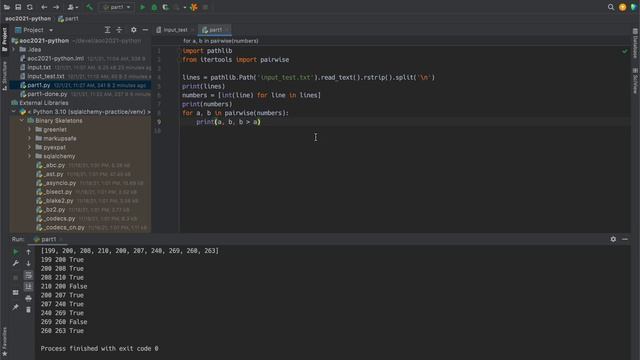Select aoc2021-python breadcrumb
The width and height of the screenshot is (640, 360).
pyautogui.click(x=28, y=19)
